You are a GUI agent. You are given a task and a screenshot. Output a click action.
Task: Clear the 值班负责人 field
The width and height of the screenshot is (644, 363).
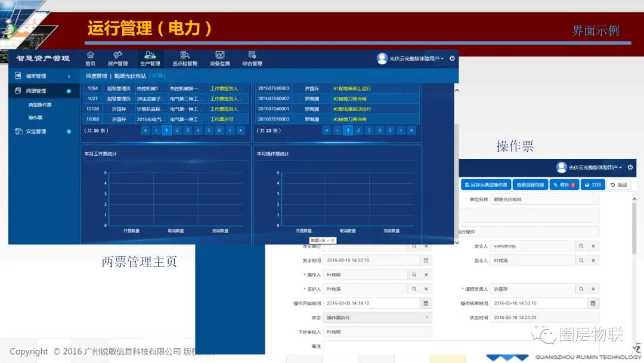pos(593,289)
